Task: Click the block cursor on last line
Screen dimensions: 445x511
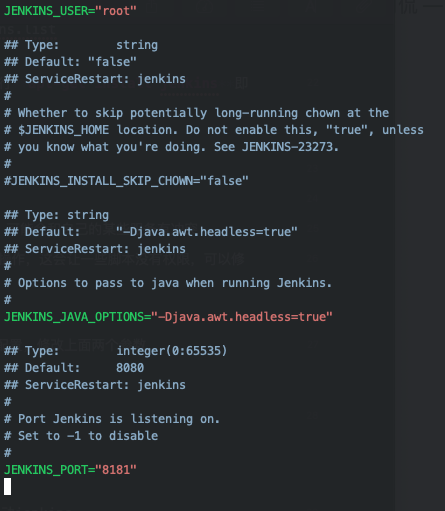Action: (x=7, y=487)
